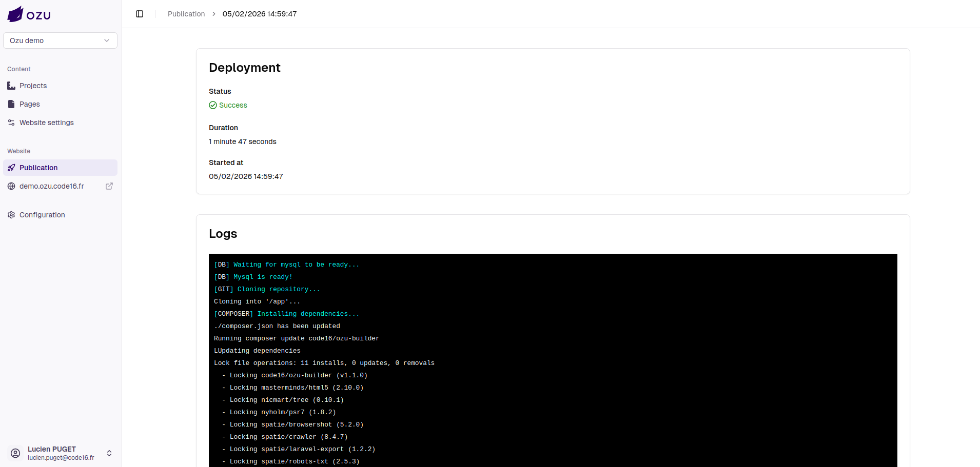980x467 pixels.
Task: Expand the Lucien PUGET account chevron
Action: 109,453
